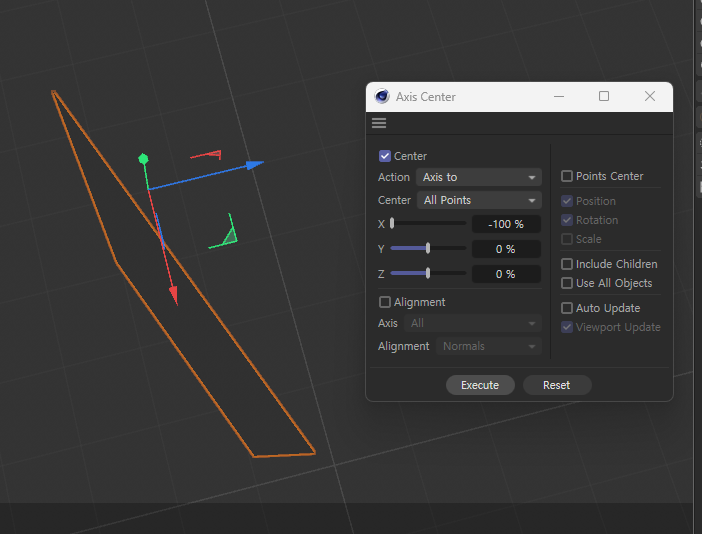Image resolution: width=702 pixels, height=534 pixels.
Task: Click the green plane handle of the gizmo
Action: coord(224,233)
